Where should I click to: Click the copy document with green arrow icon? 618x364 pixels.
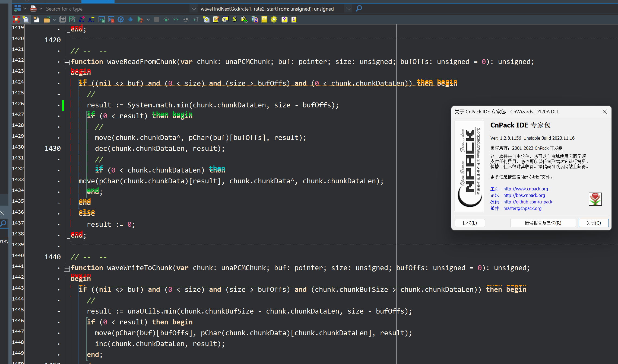[244, 19]
